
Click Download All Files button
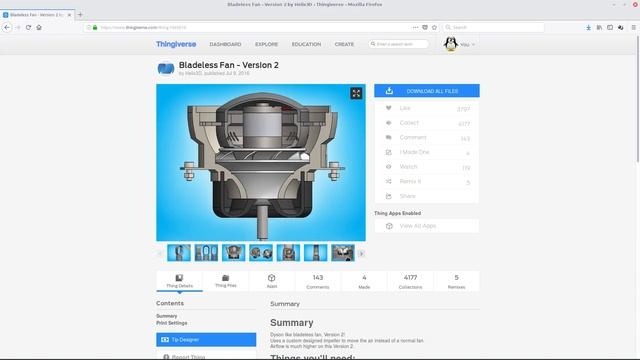pyautogui.click(x=427, y=91)
